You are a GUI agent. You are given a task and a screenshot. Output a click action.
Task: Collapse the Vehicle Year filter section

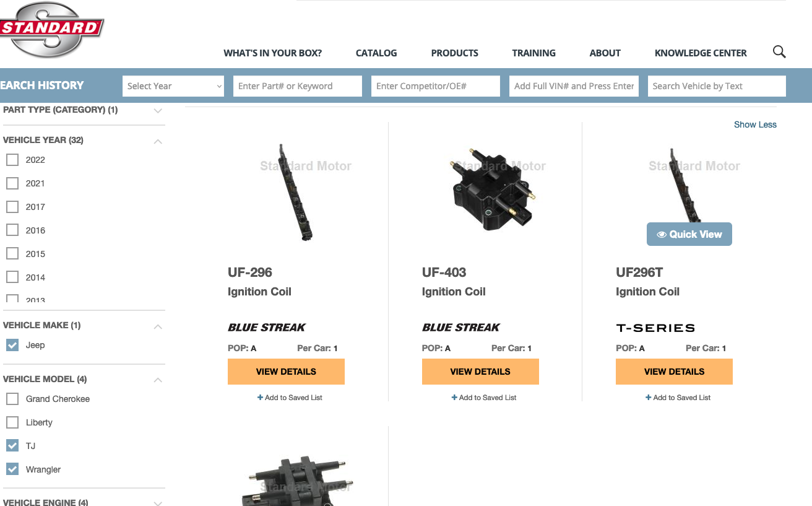(x=158, y=141)
